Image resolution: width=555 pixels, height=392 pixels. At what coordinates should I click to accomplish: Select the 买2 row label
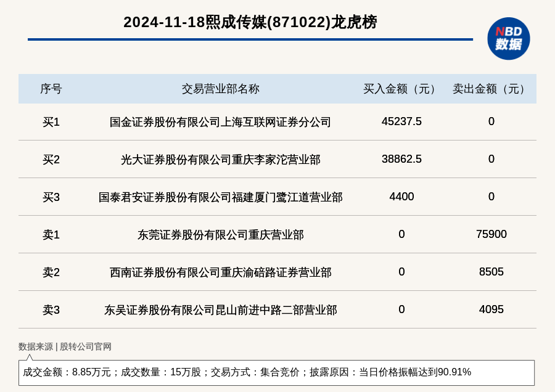[51, 160]
